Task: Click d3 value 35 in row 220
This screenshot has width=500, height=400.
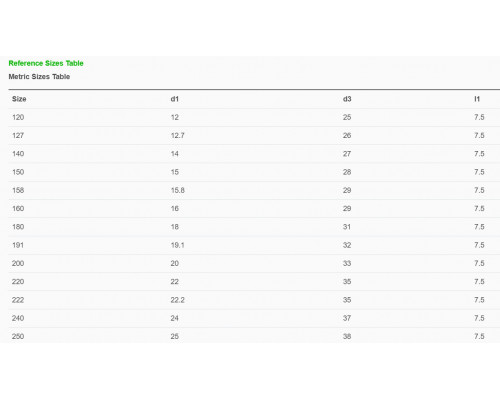Action: click(x=347, y=282)
